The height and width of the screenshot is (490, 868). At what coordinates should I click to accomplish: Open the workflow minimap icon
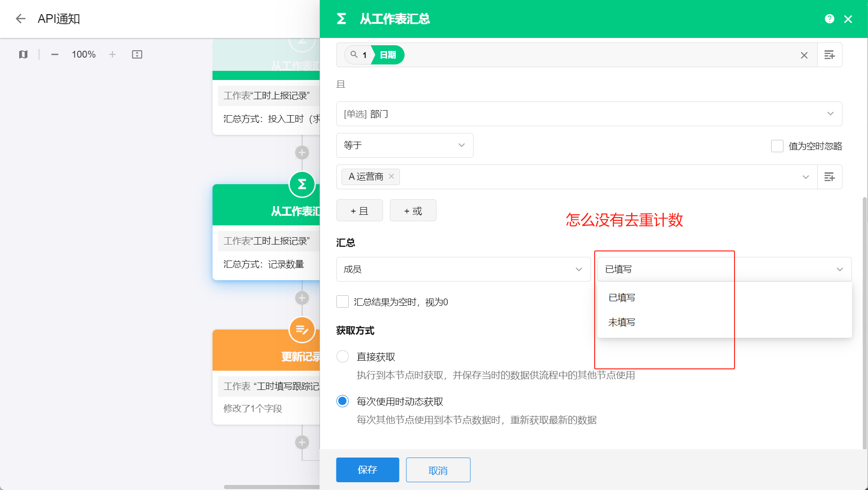(23, 54)
